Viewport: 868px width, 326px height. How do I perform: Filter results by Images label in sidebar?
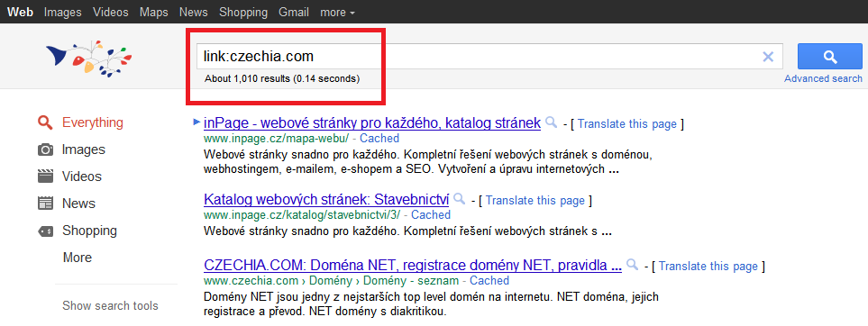[x=84, y=149]
